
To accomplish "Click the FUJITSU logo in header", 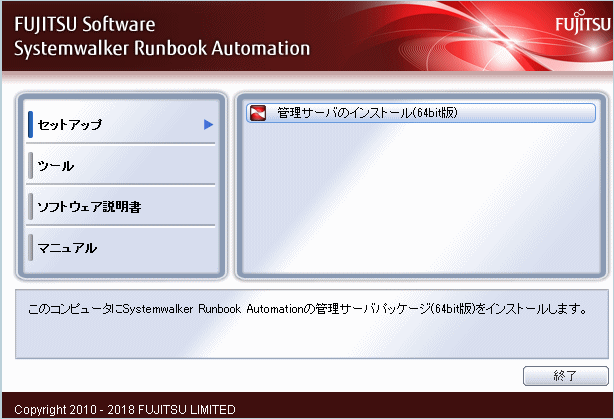I will pos(583,22).
